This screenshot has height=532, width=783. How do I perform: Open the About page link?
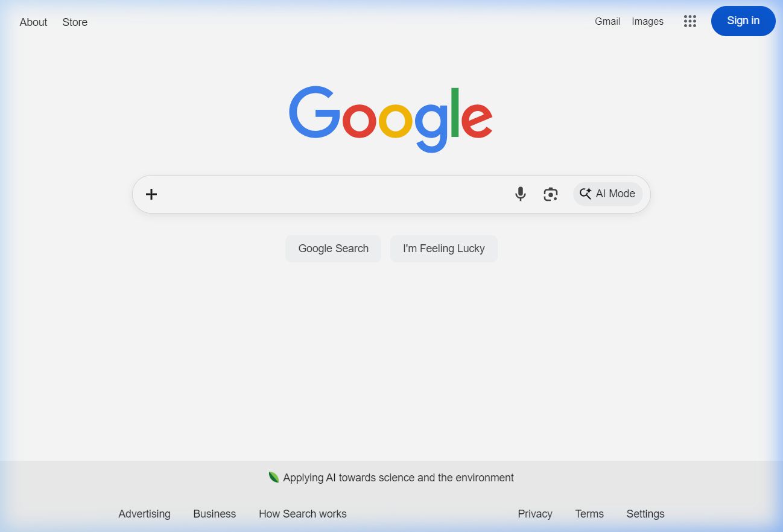pyautogui.click(x=33, y=22)
